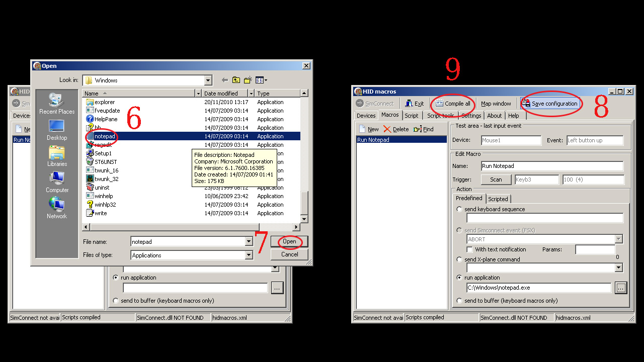The width and height of the screenshot is (644, 362).
Task: Open Computer in the places bar
Action: 56,183
